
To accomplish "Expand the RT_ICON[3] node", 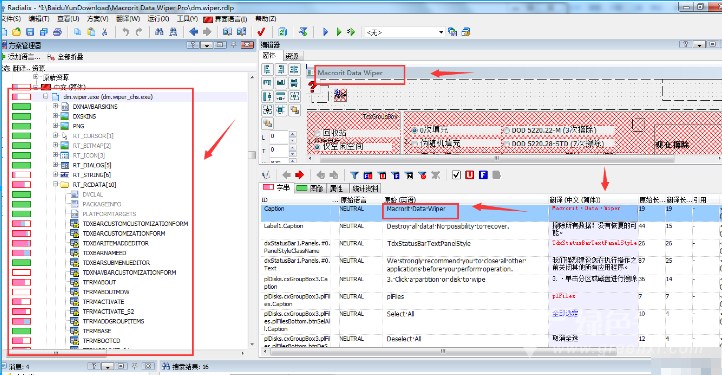I will 55,155.
